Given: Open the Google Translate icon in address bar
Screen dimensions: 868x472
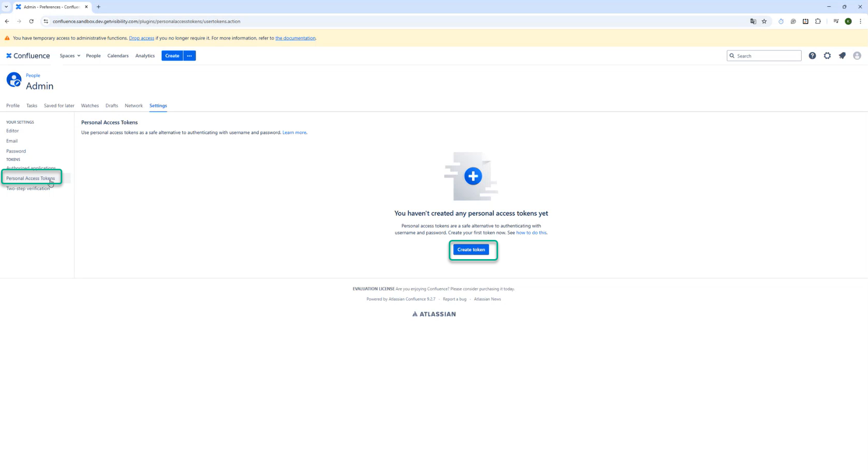Looking at the screenshot, I should [753, 21].
